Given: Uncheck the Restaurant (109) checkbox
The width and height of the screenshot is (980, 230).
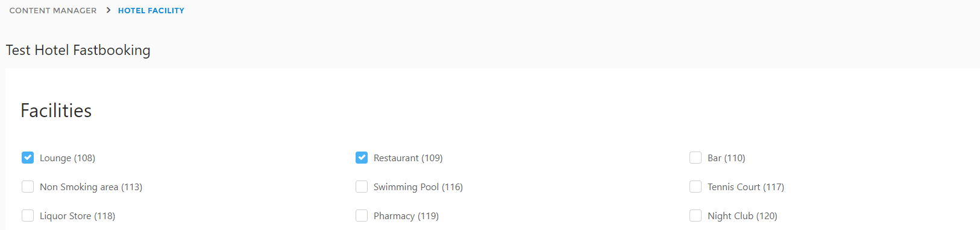Looking at the screenshot, I should coord(362,158).
